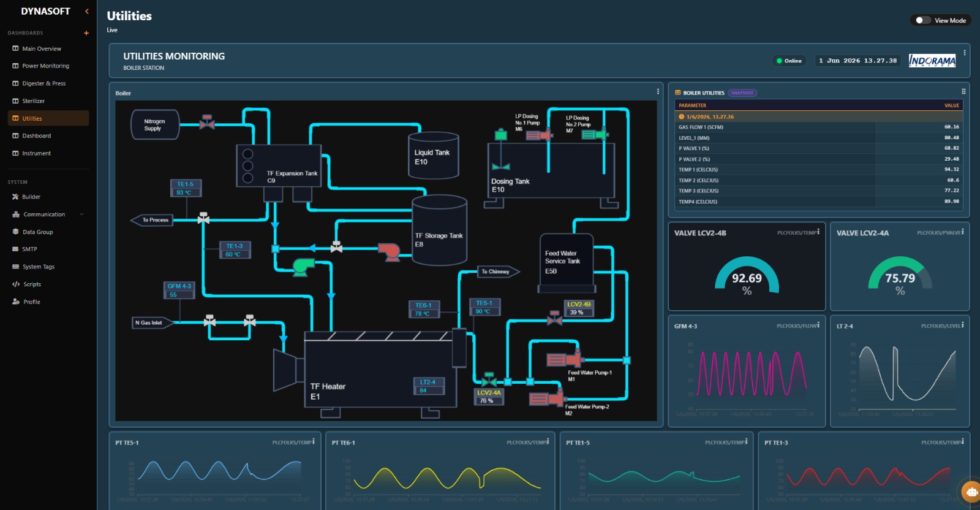Click the To Process line valve
The image size is (980, 510).
203,218
